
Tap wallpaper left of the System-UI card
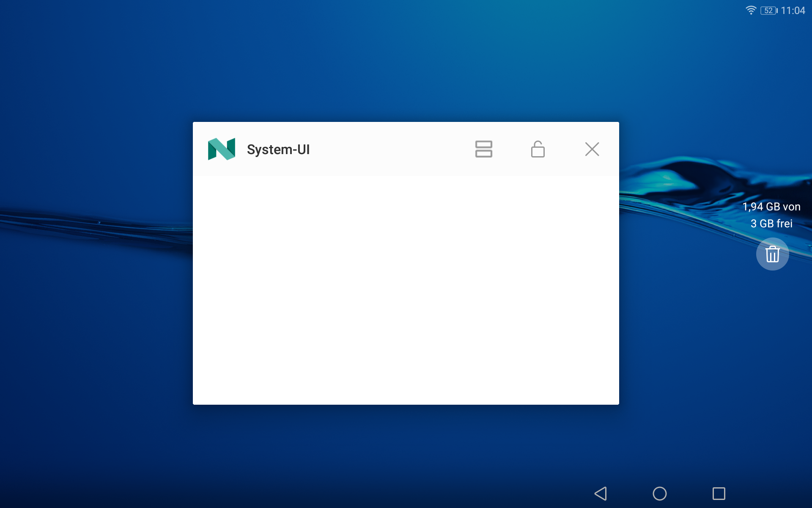pos(97,296)
